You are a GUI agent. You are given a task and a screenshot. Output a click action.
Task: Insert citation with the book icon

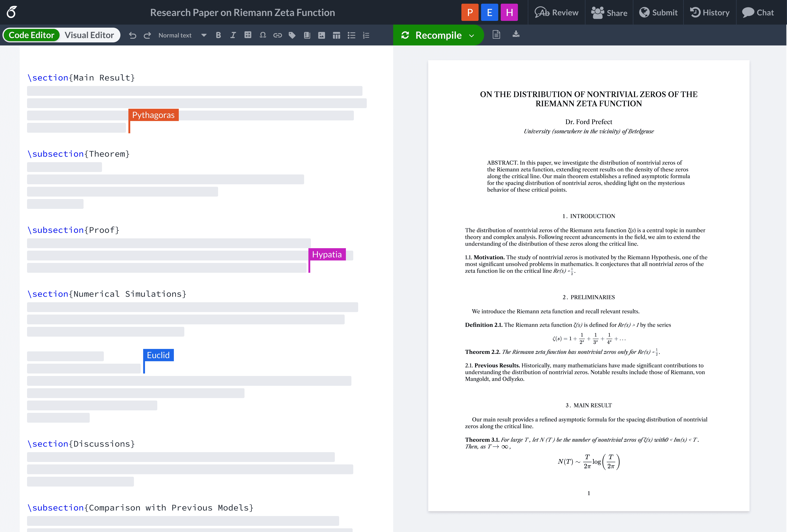(307, 35)
